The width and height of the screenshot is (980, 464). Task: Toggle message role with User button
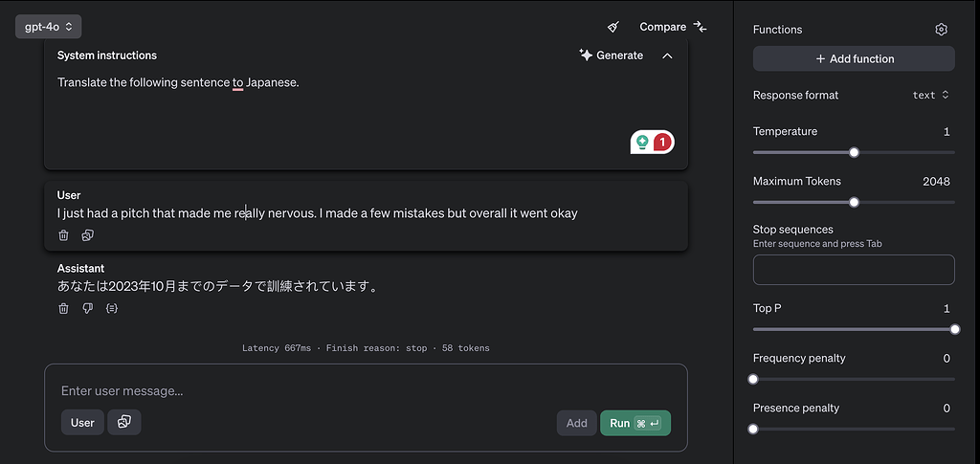[x=82, y=422]
